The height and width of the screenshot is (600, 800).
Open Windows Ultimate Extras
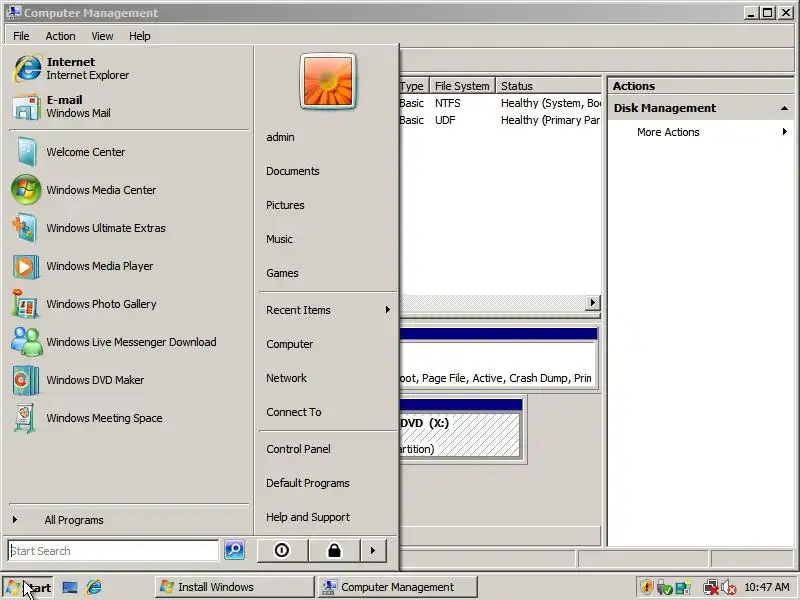[x=128, y=228]
